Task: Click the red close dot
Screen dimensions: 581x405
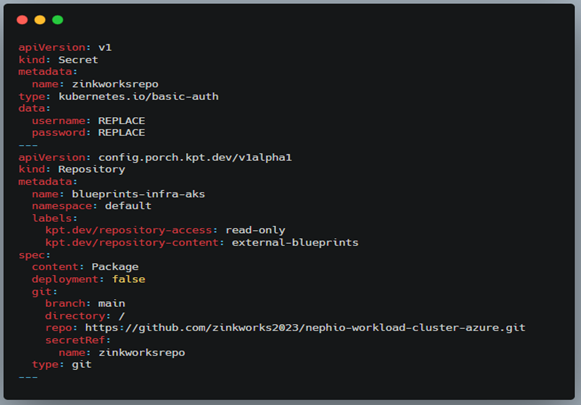Action: coord(22,20)
